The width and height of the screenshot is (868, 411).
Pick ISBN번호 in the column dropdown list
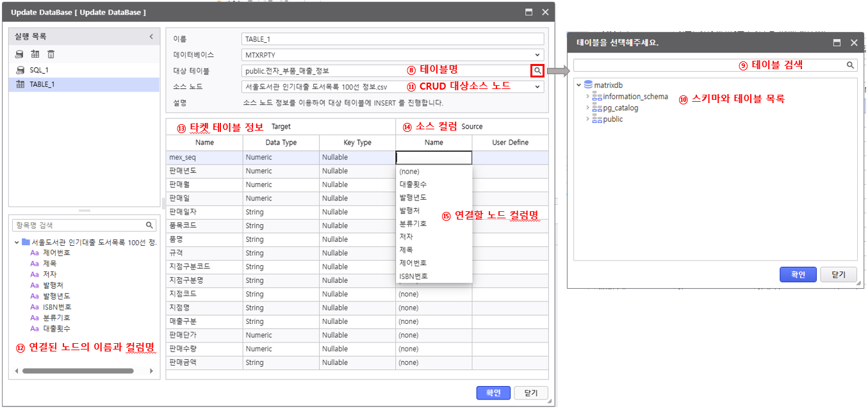[x=413, y=276]
